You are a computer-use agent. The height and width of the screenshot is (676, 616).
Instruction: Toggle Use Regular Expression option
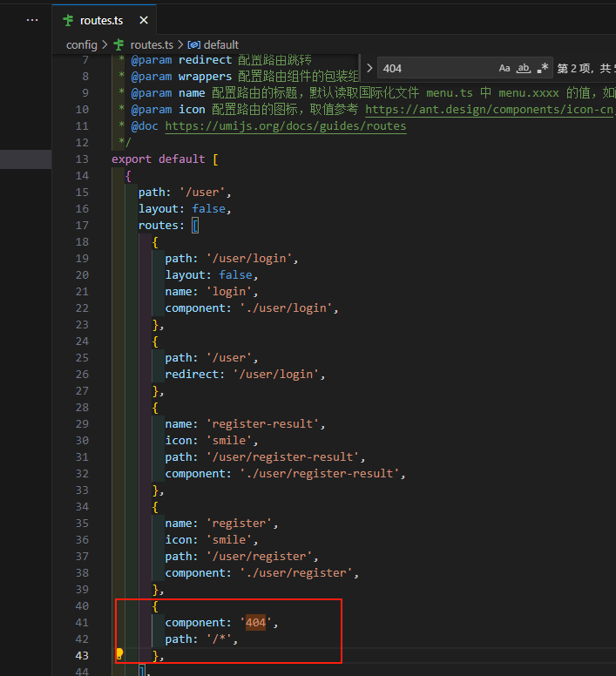[542, 68]
